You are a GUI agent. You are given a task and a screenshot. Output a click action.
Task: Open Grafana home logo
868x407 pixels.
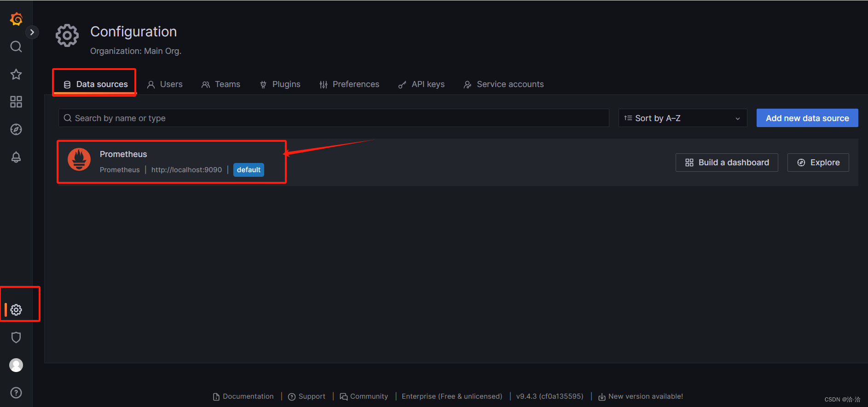click(x=16, y=19)
